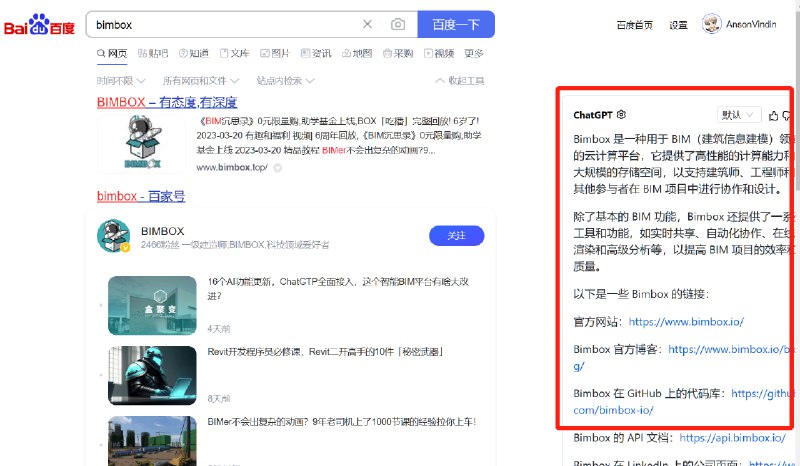The height and width of the screenshot is (466, 800).
Task: Expand the 默认 dropdown in ChatGPT panel
Action: (738, 115)
